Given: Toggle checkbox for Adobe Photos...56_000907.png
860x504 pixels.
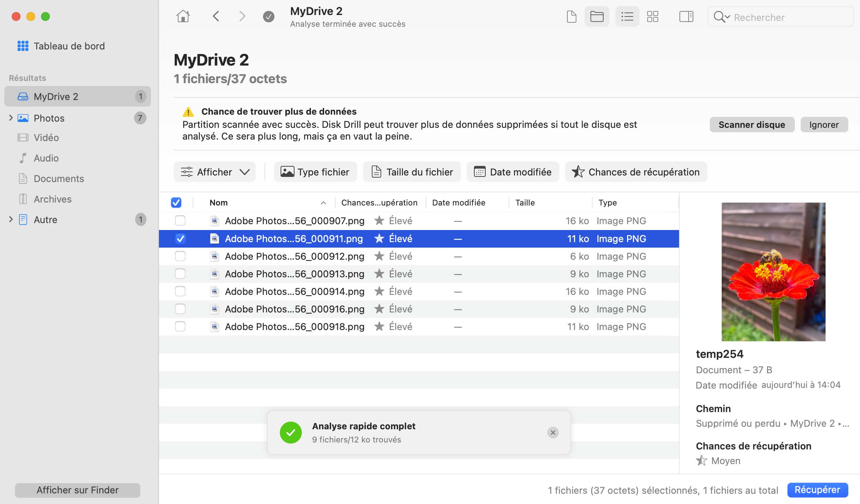Looking at the screenshot, I should click(x=180, y=221).
